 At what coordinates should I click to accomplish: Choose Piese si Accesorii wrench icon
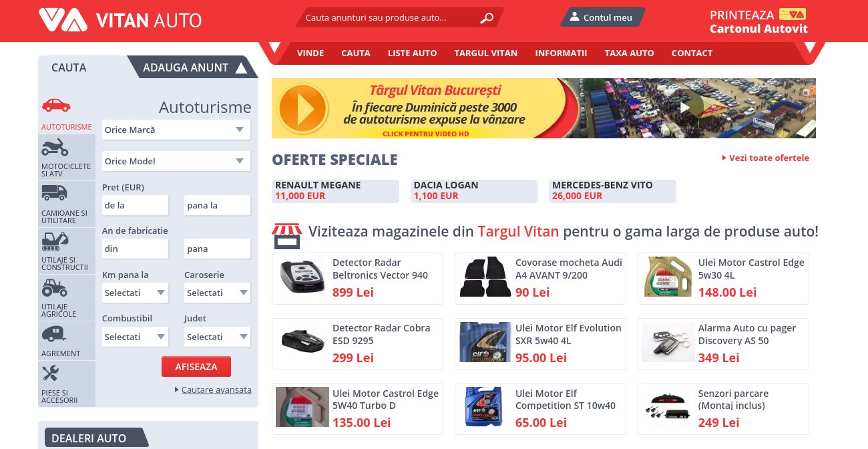50,373
